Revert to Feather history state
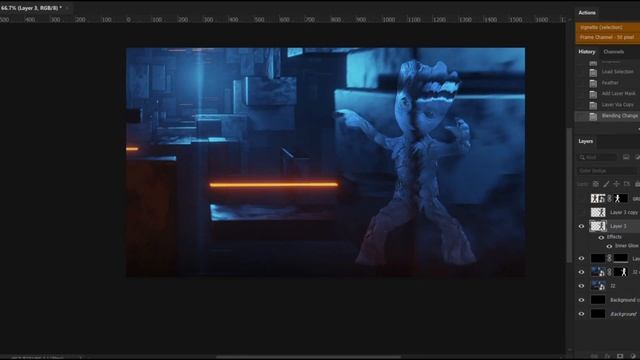 coord(610,83)
